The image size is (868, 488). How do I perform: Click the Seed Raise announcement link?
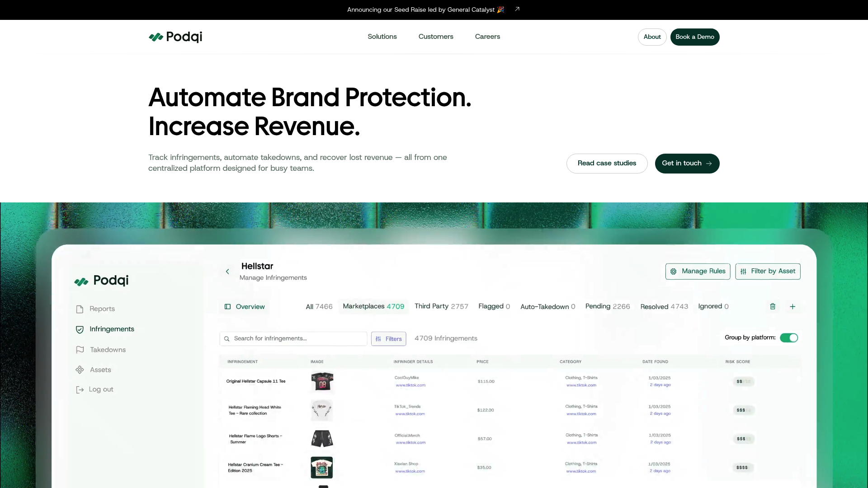425,9
